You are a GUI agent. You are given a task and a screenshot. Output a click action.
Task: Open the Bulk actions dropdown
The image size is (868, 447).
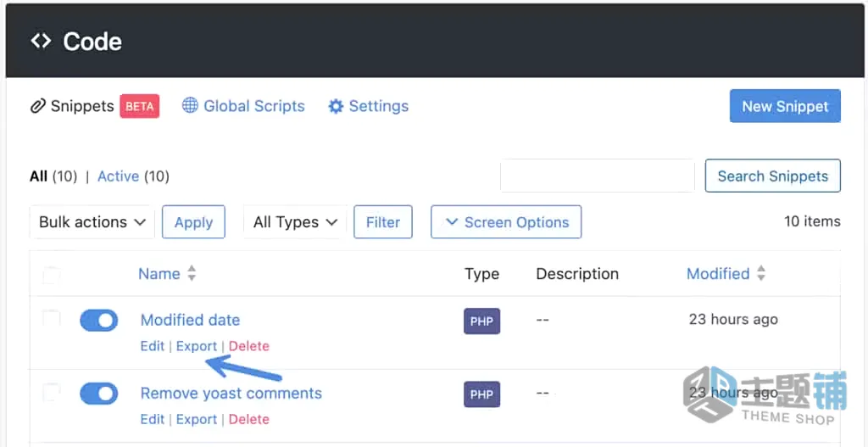pos(92,222)
